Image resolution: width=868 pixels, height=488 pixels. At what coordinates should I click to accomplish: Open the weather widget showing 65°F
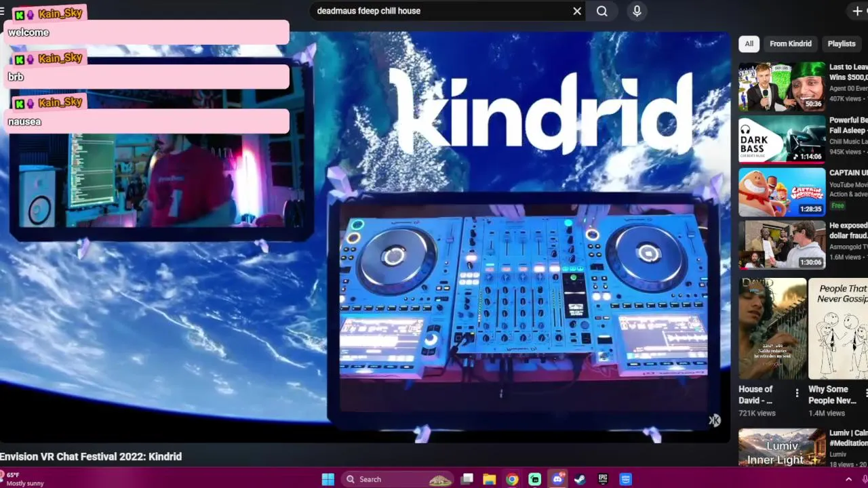(22, 479)
